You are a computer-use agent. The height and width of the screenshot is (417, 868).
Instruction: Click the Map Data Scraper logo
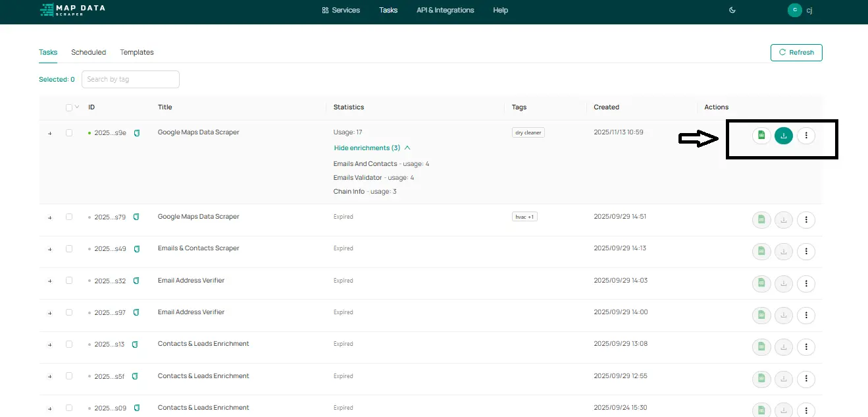(72, 10)
